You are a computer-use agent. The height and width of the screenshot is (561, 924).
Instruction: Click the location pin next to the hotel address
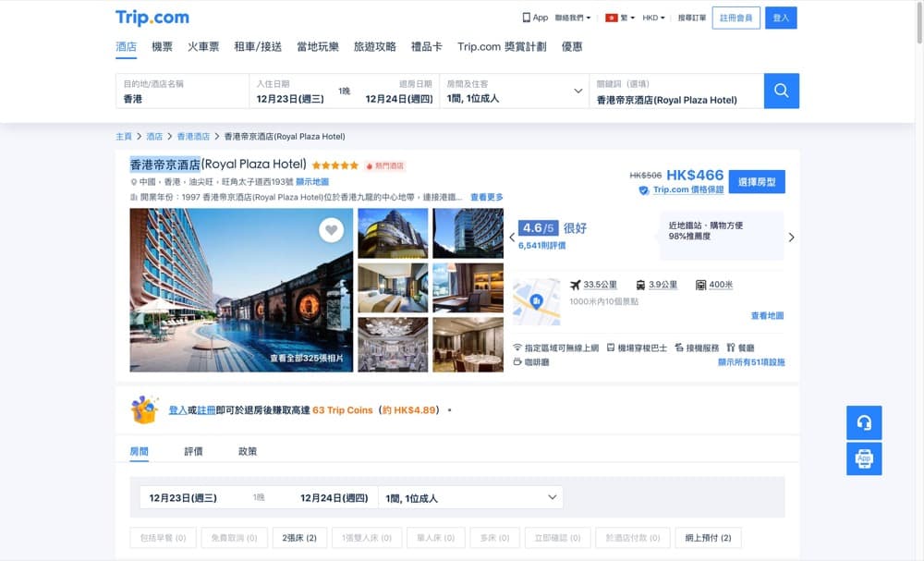click(x=134, y=182)
